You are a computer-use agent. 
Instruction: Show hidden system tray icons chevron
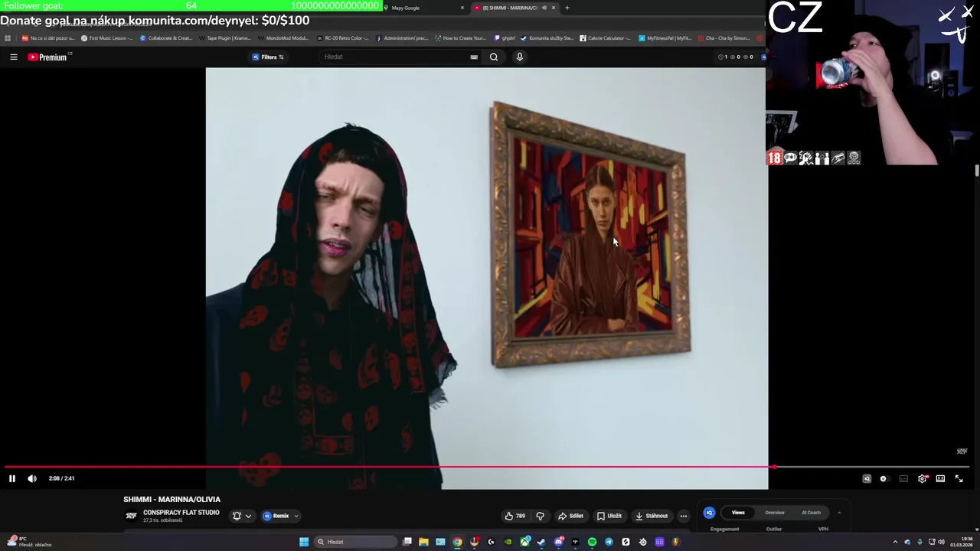pyautogui.click(x=895, y=542)
